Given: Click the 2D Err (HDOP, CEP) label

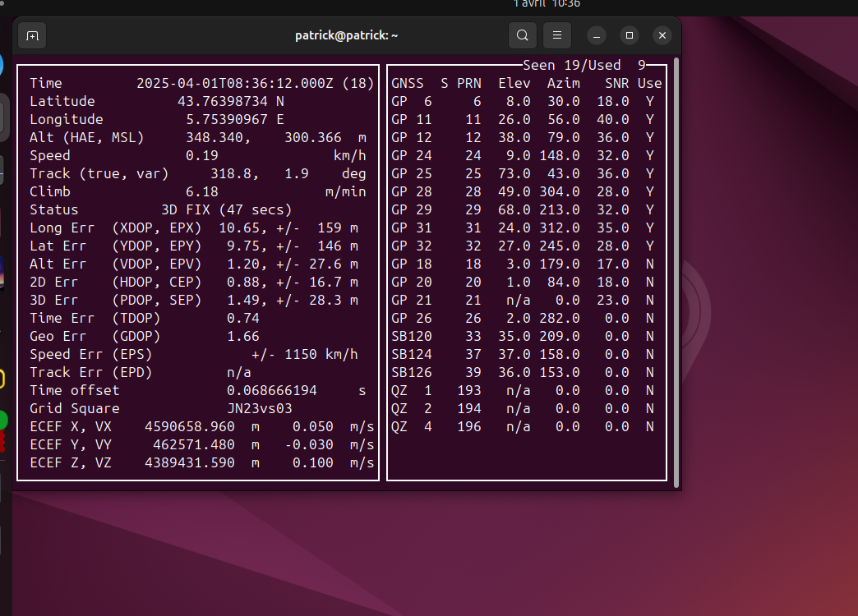Looking at the screenshot, I should pyautogui.click(x=115, y=282).
